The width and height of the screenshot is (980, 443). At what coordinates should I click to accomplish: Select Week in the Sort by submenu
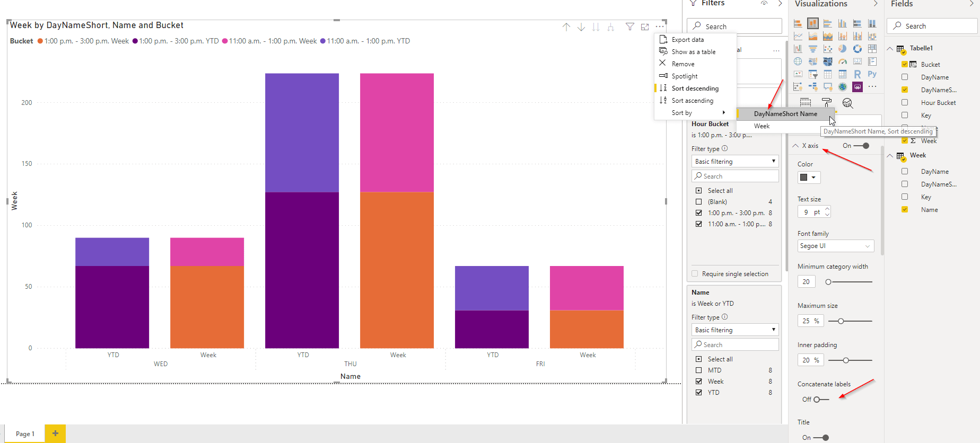(x=762, y=126)
